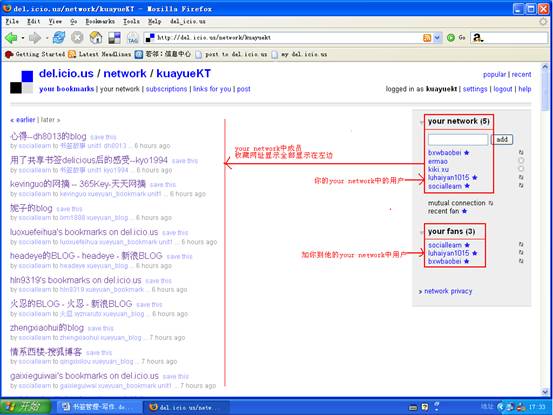Open the Forward button history dropdown arrow
The width and height of the screenshot is (553, 415).
[46, 38]
